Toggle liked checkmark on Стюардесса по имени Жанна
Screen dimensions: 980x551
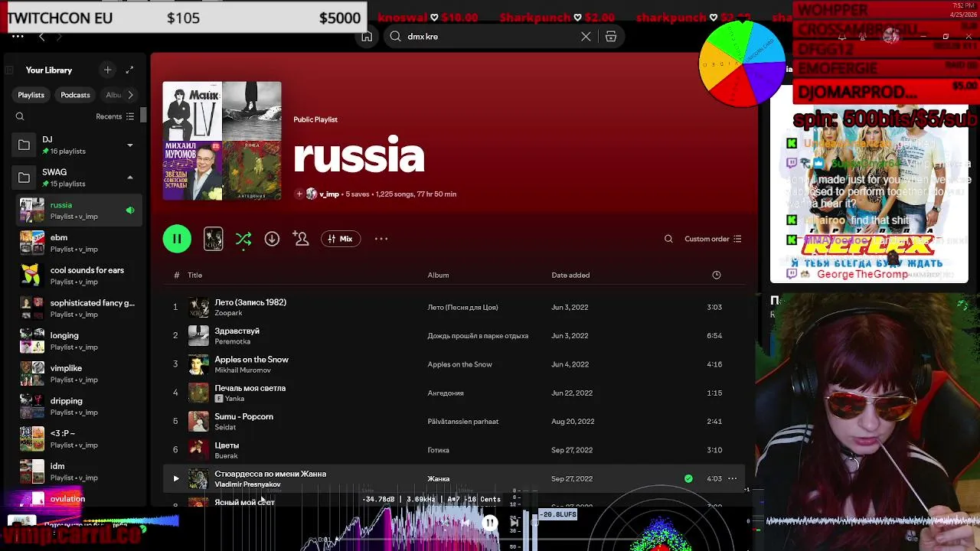[688, 478]
